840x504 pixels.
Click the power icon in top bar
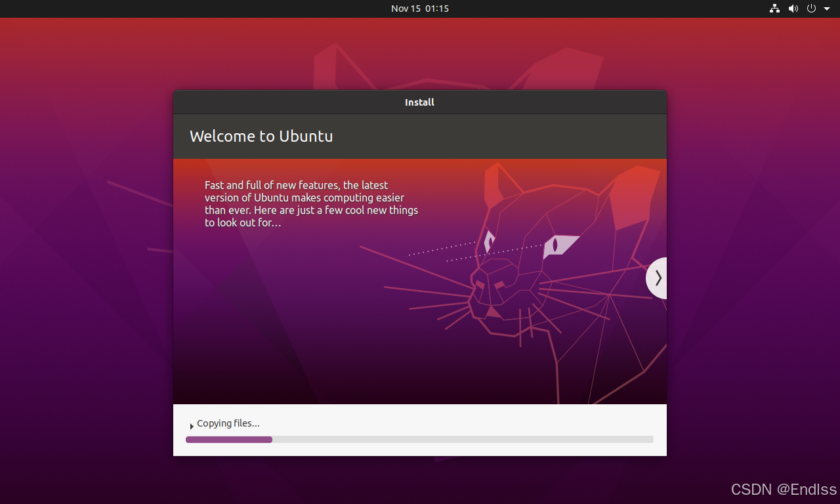(x=811, y=9)
